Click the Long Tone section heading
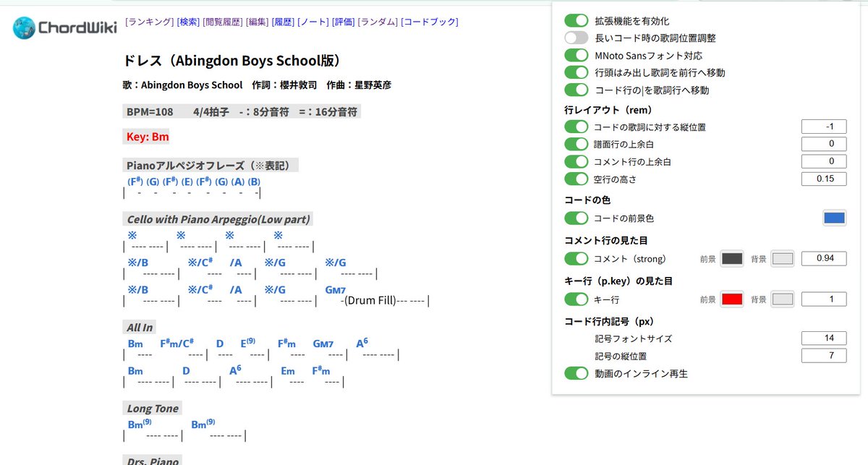Image resolution: width=868 pixels, height=465 pixels. (x=153, y=409)
